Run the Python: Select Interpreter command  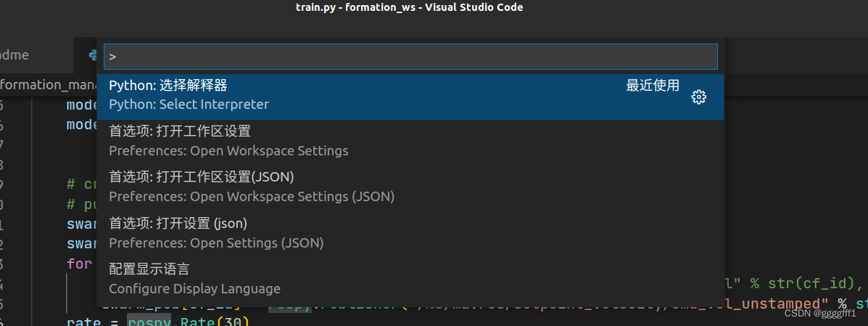point(410,97)
